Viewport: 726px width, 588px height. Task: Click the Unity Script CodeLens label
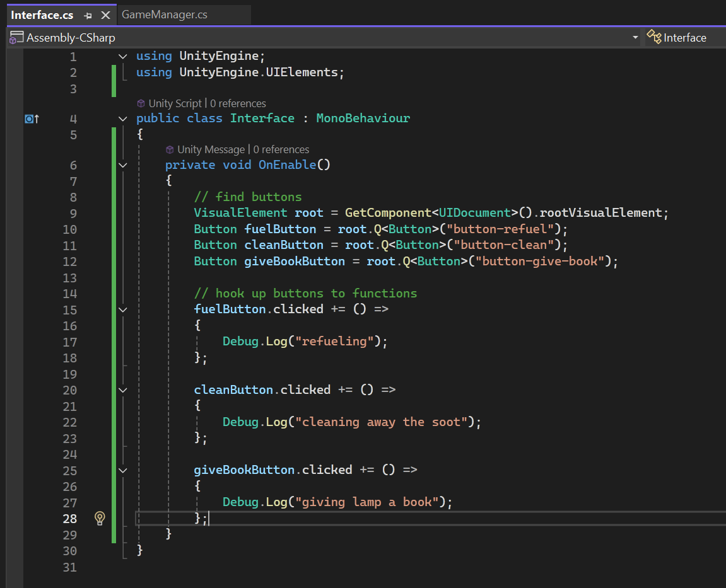pyautogui.click(x=175, y=103)
